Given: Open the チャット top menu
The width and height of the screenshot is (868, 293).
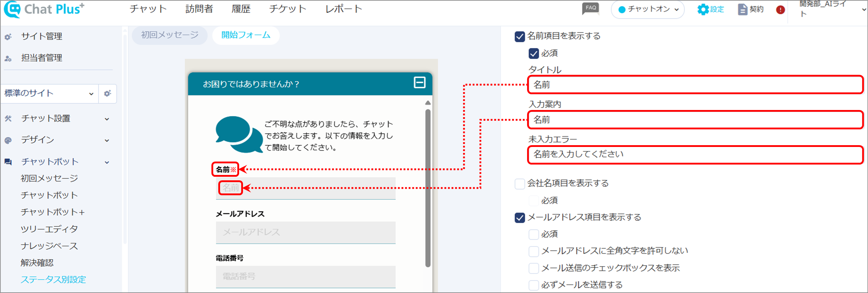Looking at the screenshot, I should [x=148, y=9].
